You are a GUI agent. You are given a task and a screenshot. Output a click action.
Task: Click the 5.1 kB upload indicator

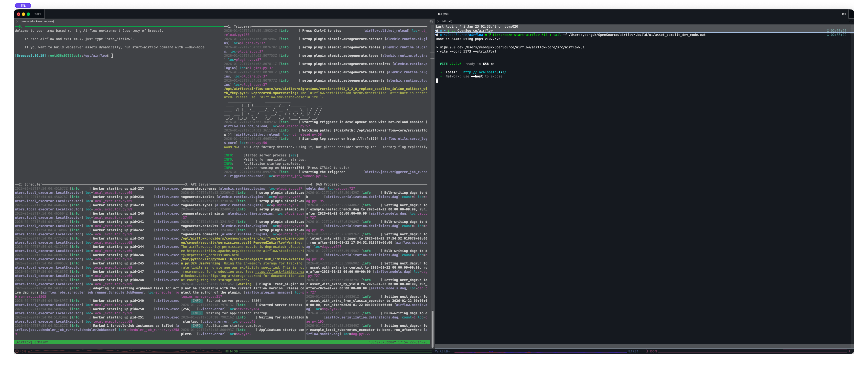click(x=633, y=351)
